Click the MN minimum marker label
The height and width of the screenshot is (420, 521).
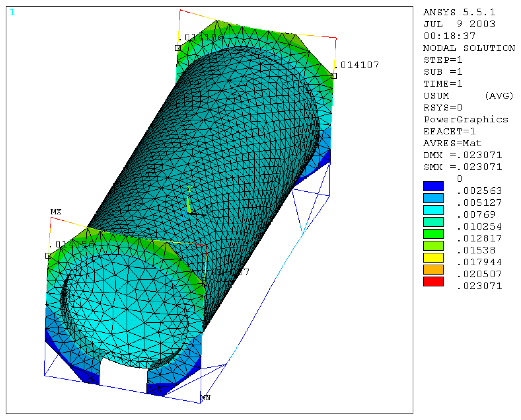coord(205,398)
